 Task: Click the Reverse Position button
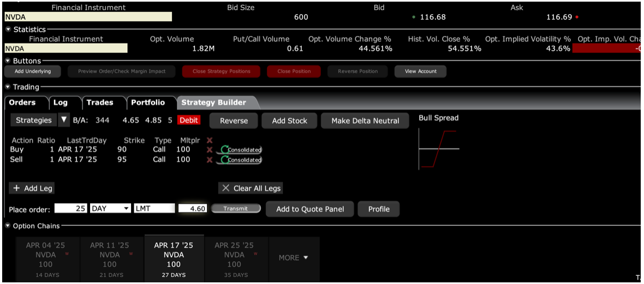coord(357,72)
